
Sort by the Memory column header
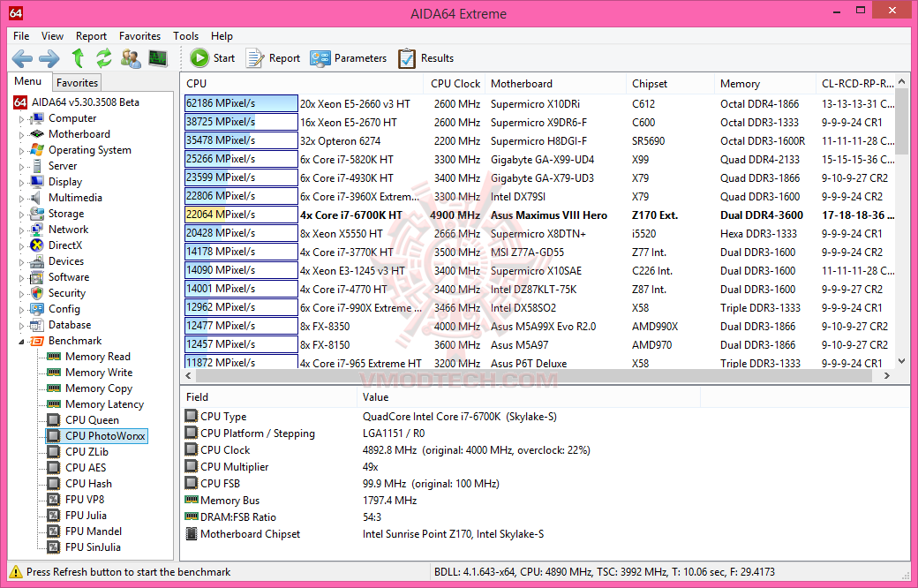[765, 84]
